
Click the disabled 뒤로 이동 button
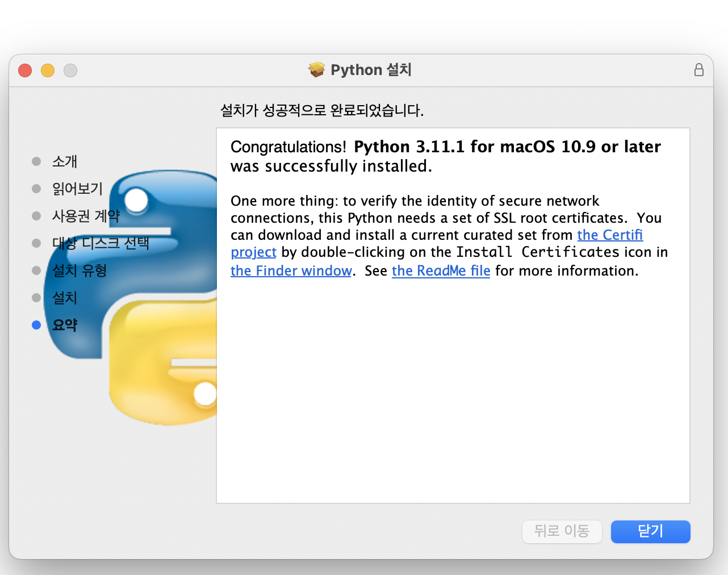click(562, 532)
